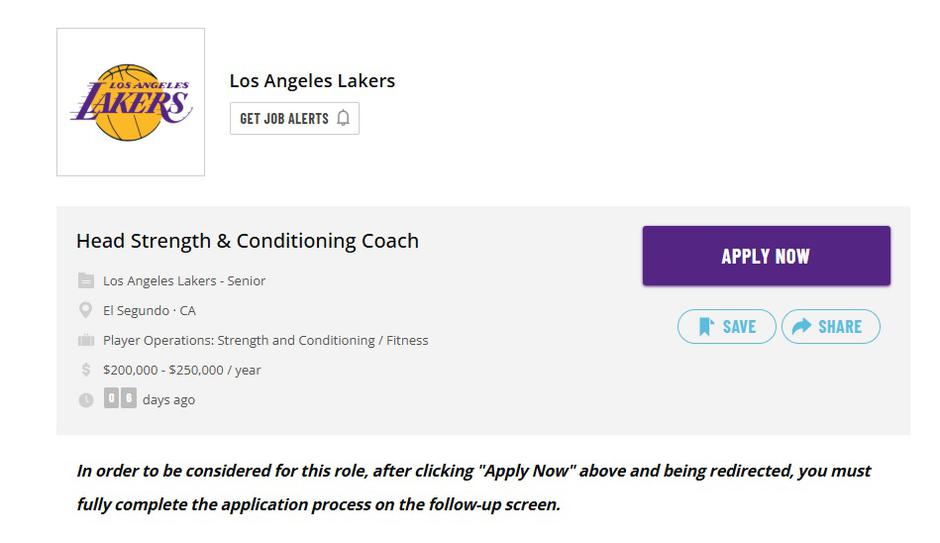Click the location pin icon
Screen dimensions: 940x543
point(86,311)
